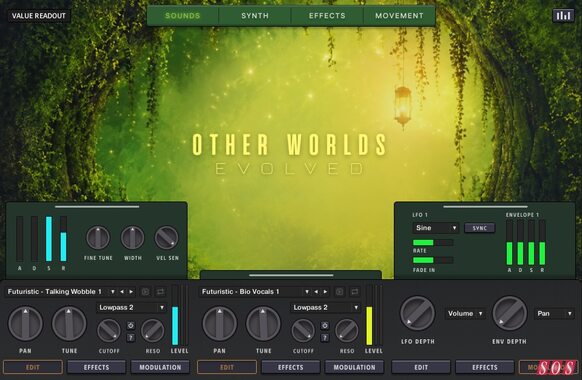Toggle filter power button in Bio Vocals layer

pyautogui.click(x=325, y=326)
